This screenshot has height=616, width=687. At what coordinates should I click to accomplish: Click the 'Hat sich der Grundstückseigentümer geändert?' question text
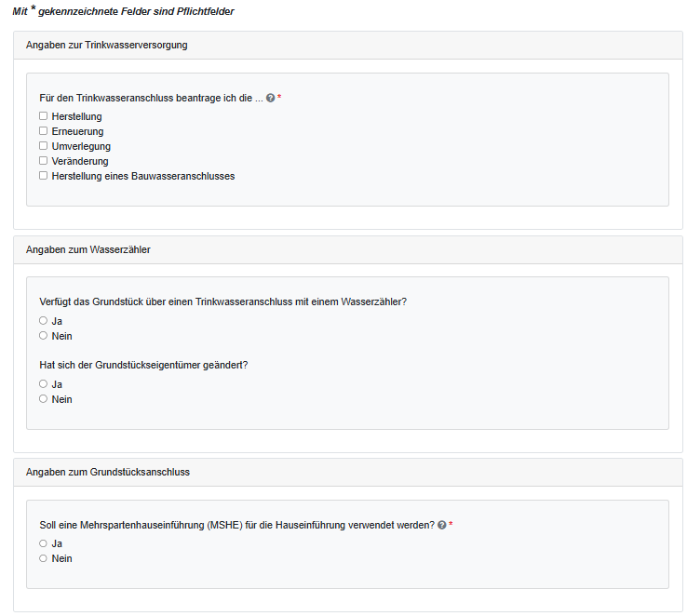coord(144,365)
